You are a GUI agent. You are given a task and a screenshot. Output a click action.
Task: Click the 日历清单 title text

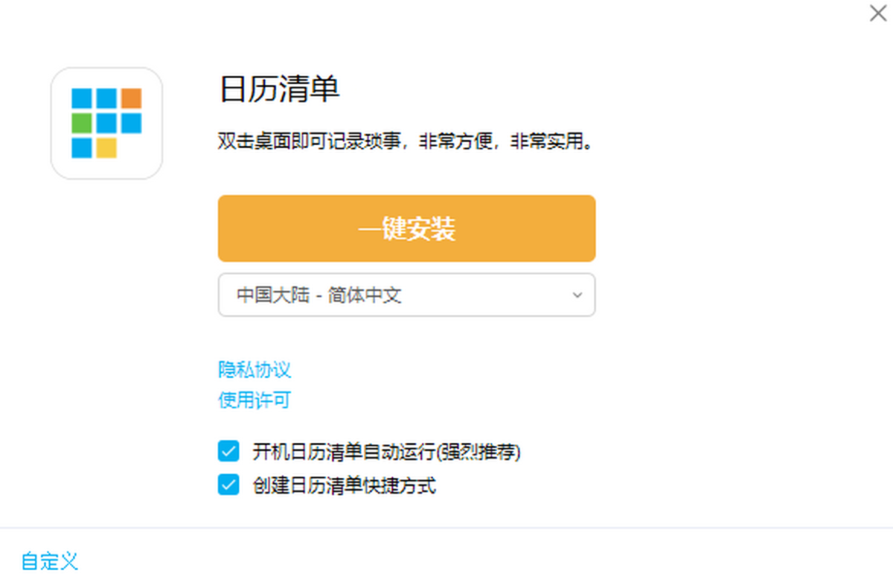point(279,90)
